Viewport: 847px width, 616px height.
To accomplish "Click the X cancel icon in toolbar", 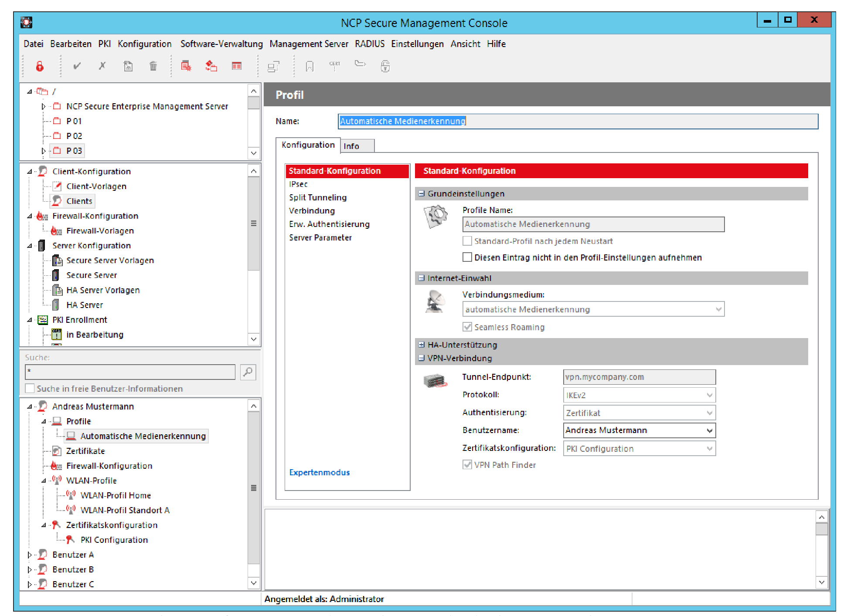I will coord(102,66).
